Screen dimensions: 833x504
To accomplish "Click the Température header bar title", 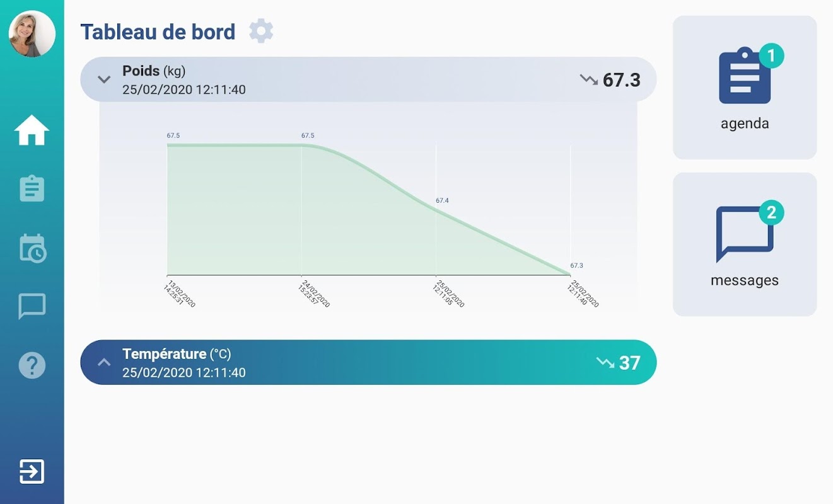I will click(x=164, y=354).
